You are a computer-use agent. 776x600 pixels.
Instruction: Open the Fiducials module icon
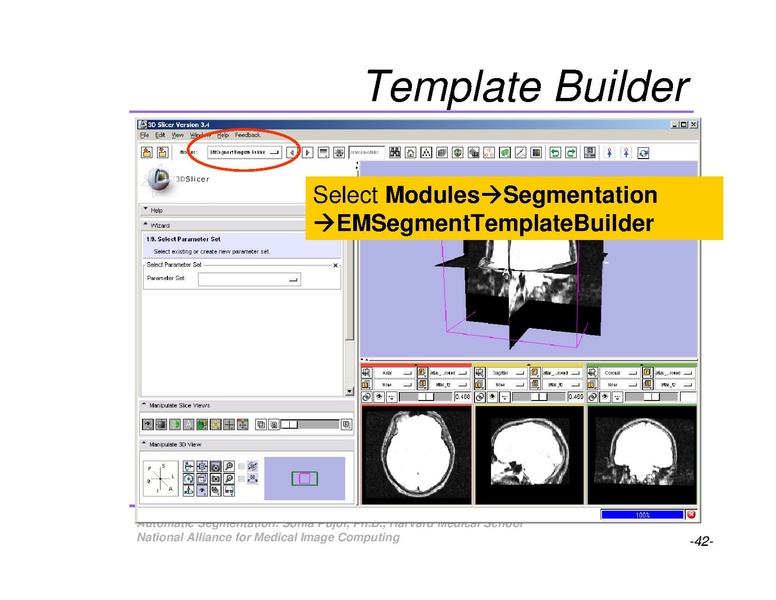pos(489,152)
